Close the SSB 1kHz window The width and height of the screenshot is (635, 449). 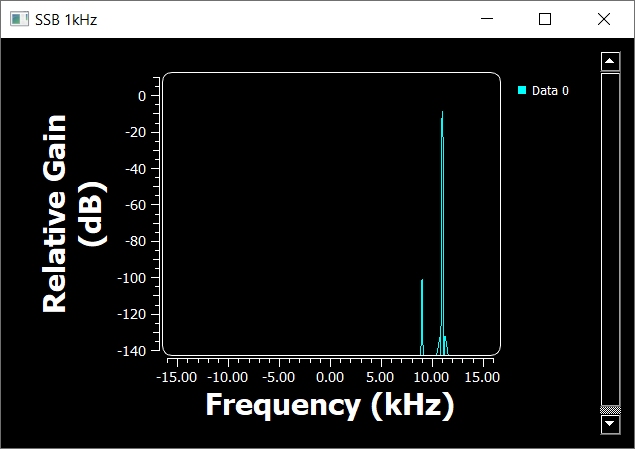[604, 19]
